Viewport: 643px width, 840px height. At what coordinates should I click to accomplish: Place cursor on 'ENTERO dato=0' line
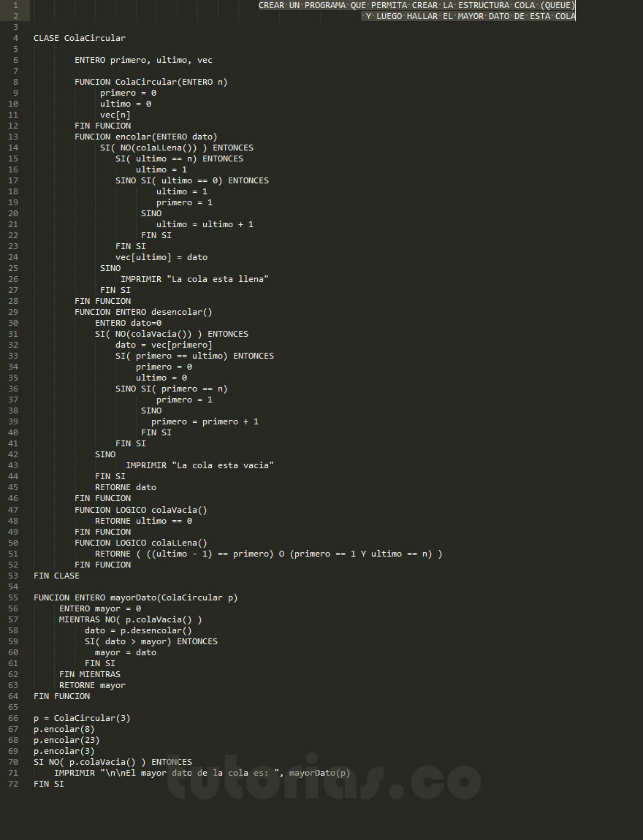tap(128, 323)
